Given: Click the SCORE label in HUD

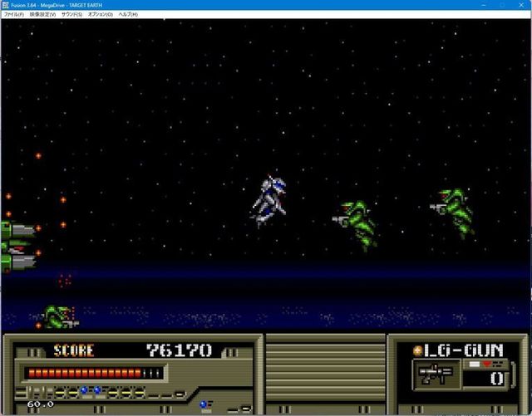Looking at the screenshot, I should pyautogui.click(x=74, y=350).
